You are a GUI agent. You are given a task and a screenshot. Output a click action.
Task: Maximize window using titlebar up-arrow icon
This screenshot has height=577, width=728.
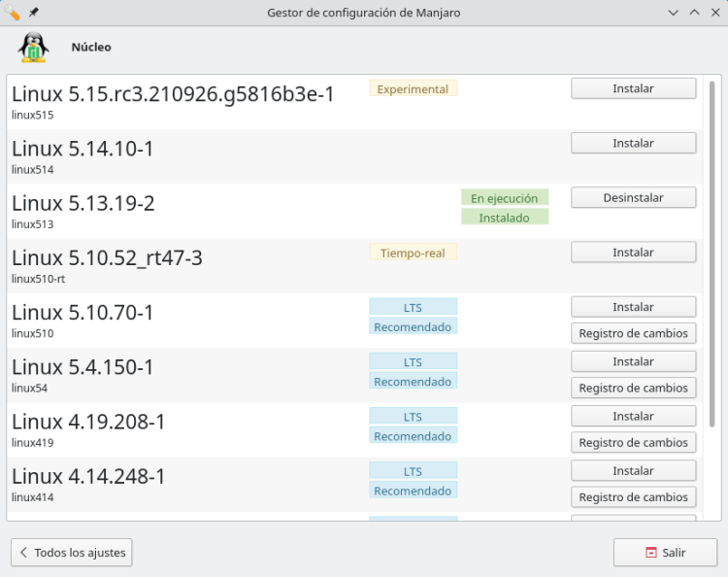click(694, 13)
